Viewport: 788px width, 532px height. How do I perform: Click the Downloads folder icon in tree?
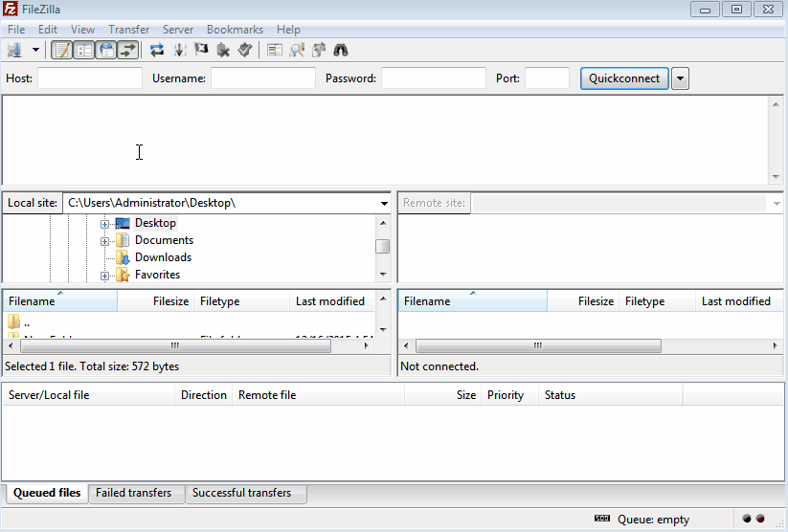tap(123, 257)
